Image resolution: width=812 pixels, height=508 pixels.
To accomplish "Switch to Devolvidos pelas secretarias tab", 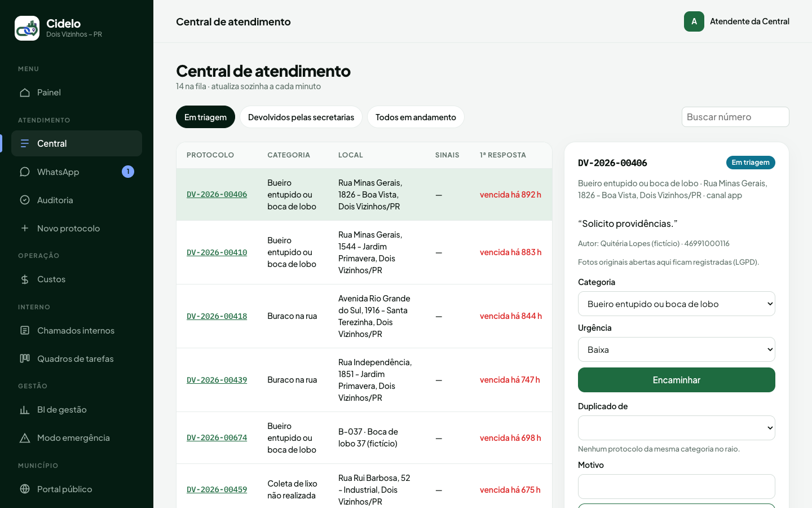I will [x=301, y=117].
